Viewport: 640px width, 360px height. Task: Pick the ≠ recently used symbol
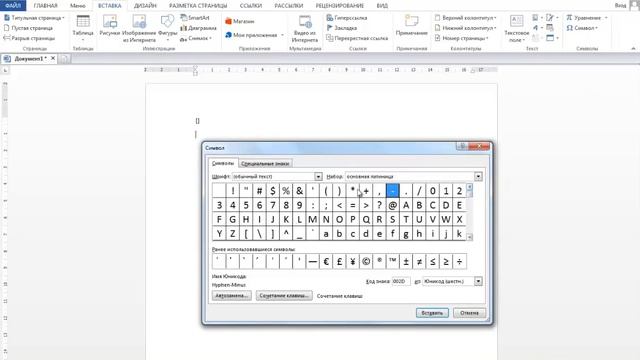click(x=419, y=262)
